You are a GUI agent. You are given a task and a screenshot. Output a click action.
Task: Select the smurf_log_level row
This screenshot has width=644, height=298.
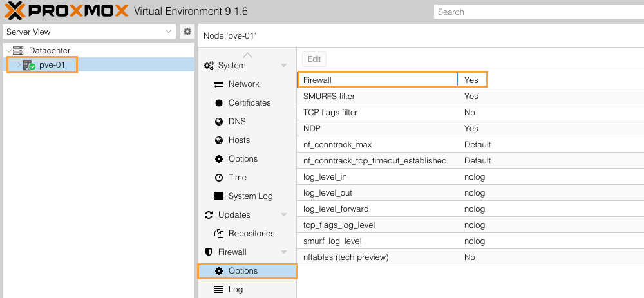(470, 241)
